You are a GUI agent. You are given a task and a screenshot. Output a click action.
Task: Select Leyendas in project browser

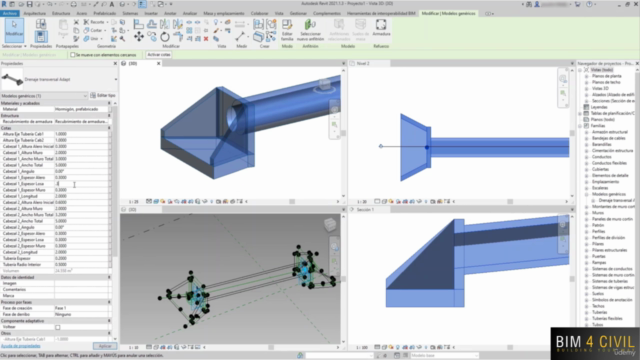[x=599, y=107]
